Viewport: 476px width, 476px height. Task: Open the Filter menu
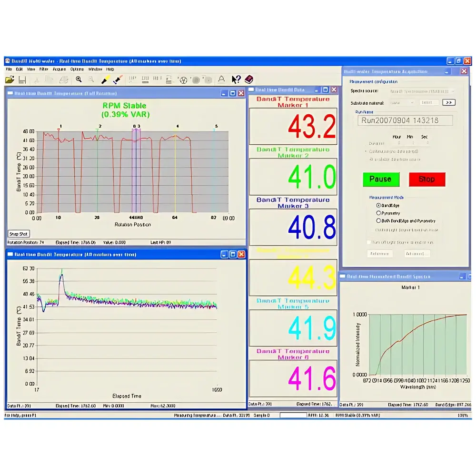(x=44, y=69)
